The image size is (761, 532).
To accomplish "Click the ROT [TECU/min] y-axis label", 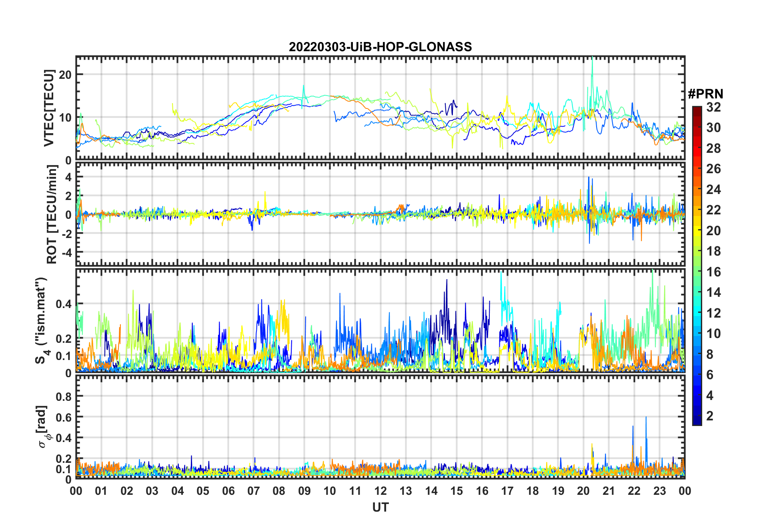I will (52, 214).
